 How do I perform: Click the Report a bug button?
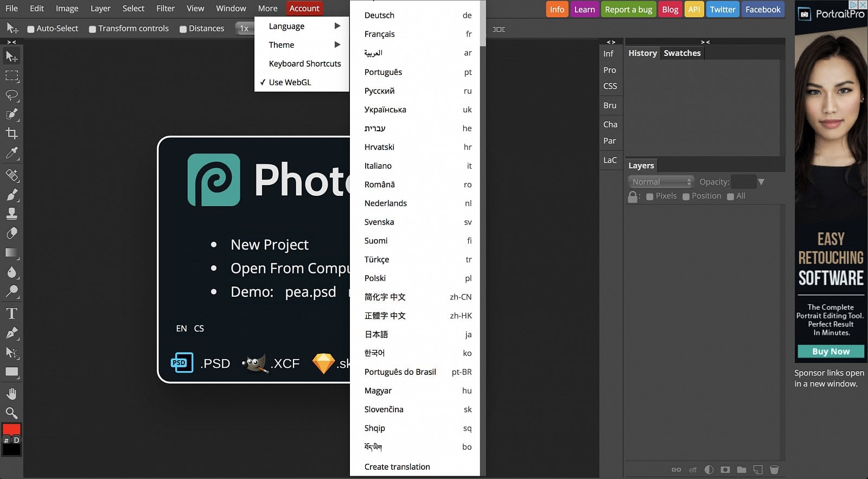[x=628, y=9]
